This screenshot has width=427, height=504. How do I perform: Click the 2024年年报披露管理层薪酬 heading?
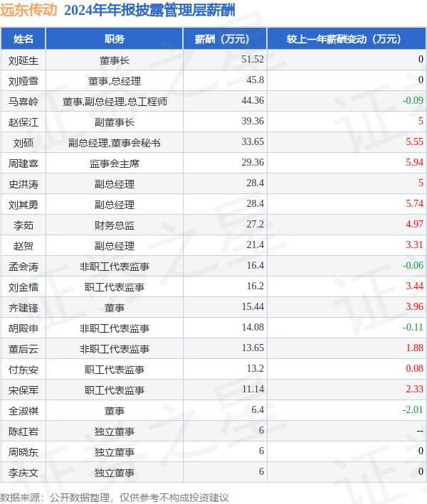(x=149, y=10)
